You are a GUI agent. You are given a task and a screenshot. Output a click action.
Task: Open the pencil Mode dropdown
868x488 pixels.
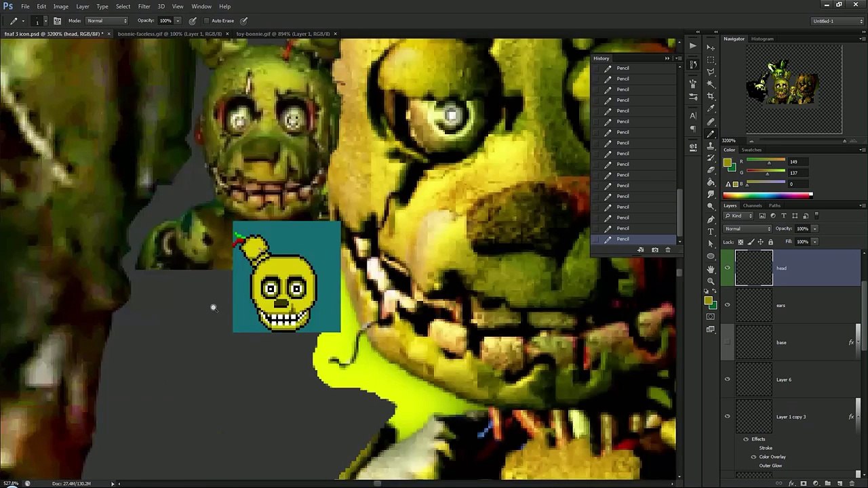[x=105, y=20]
